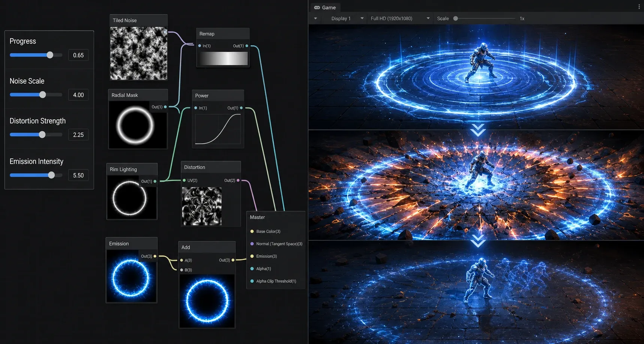This screenshot has height=344, width=644.
Task: Click the Progress property label
Action: click(23, 41)
